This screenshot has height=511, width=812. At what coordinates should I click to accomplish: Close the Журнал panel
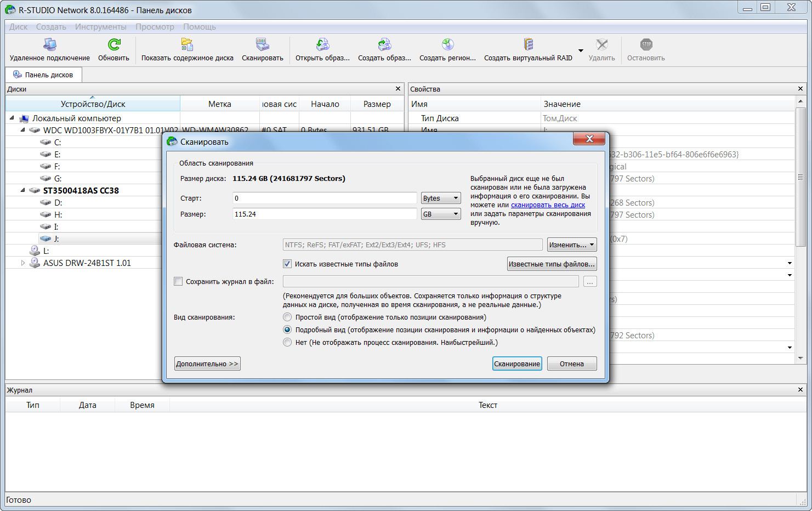801,390
